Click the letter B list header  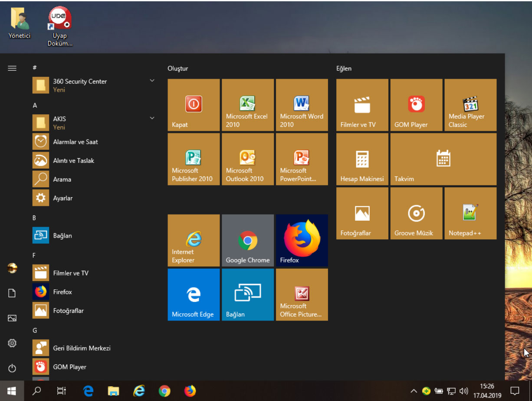tap(34, 217)
